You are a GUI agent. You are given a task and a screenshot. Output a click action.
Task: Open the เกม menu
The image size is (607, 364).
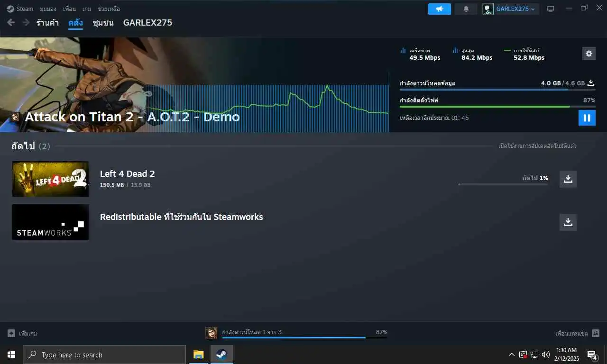pos(87,9)
